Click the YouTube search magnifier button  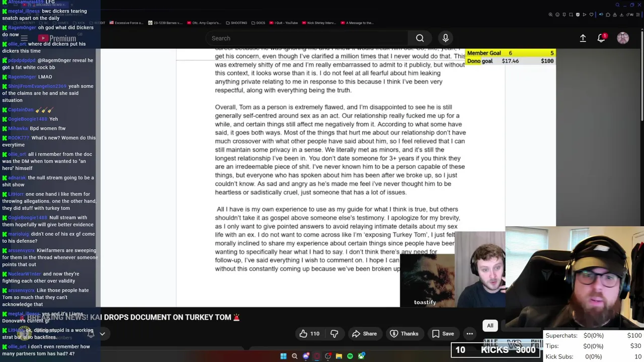(420, 38)
